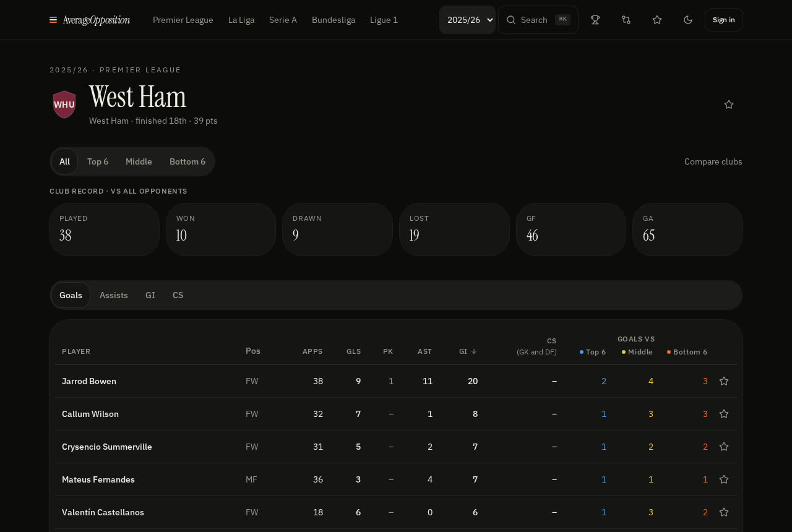The height and width of the screenshot is (532, 792).
Task: Select the Bottom 6 opponents filter
Action: [187, 161]
